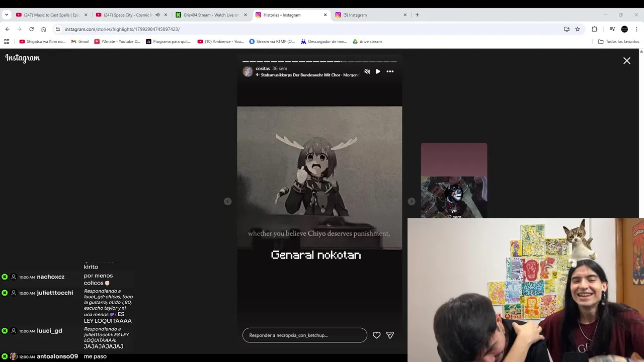Click chat username 'nachoxcz'
Image resolution: width=644 pixels, height=362 pixels.
coord(50,277)
